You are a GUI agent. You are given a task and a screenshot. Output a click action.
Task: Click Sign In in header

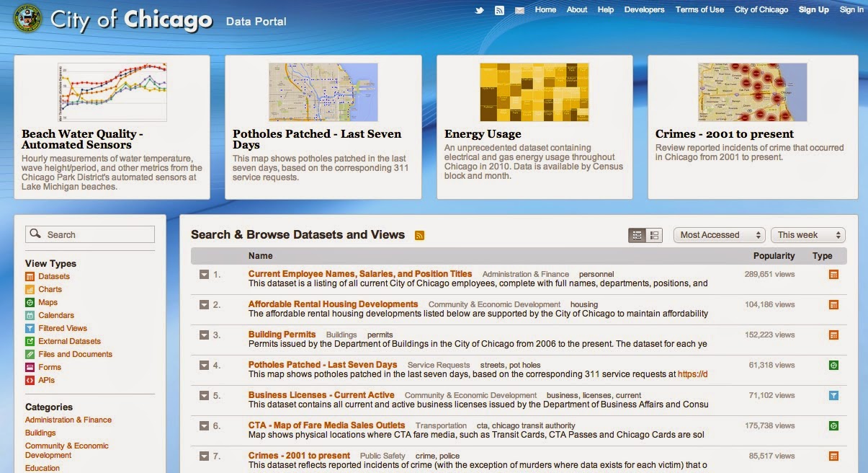pos(851,9)
